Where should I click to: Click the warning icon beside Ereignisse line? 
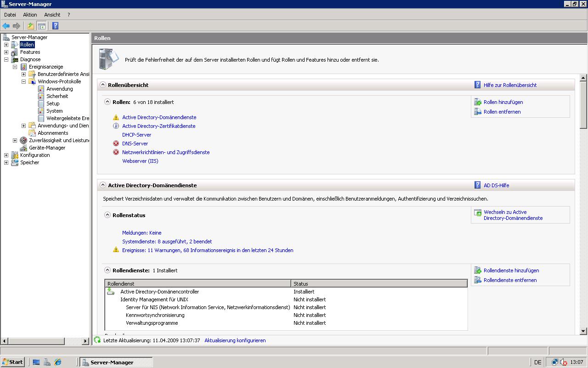click(x=116, y=250)
